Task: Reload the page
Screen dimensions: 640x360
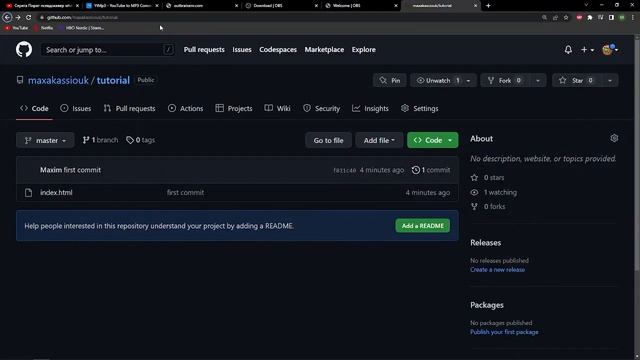Action: click(x=29, y=18)
